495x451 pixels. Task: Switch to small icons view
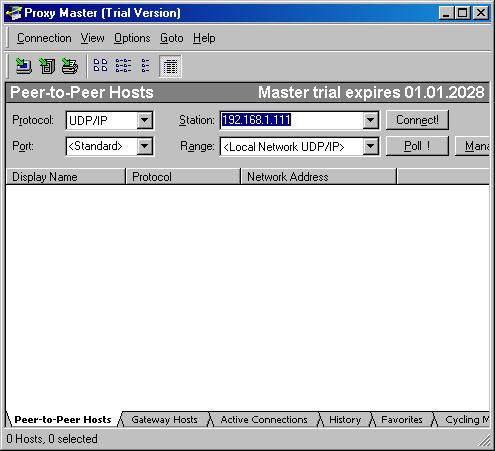123,66
